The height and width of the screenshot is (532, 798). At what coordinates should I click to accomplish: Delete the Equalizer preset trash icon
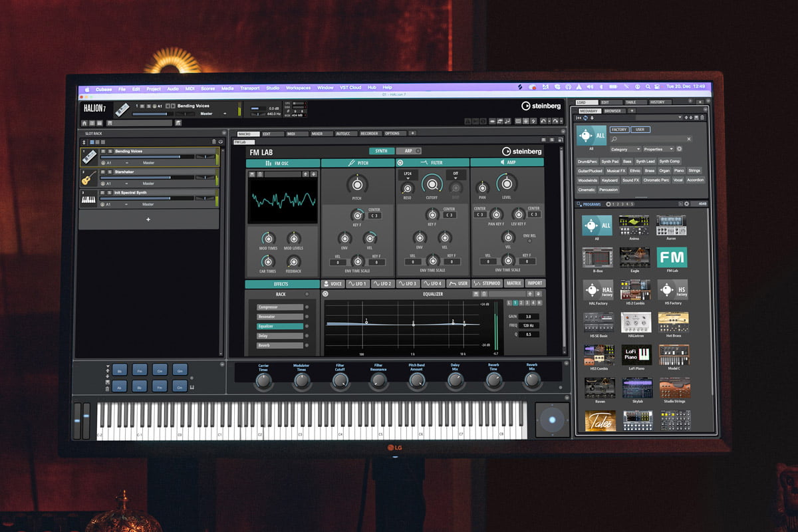coord(483,293)
